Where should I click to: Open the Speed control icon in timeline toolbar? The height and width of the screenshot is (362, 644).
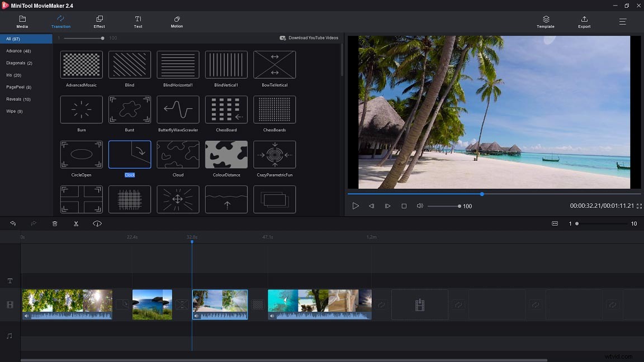[97, 223]
